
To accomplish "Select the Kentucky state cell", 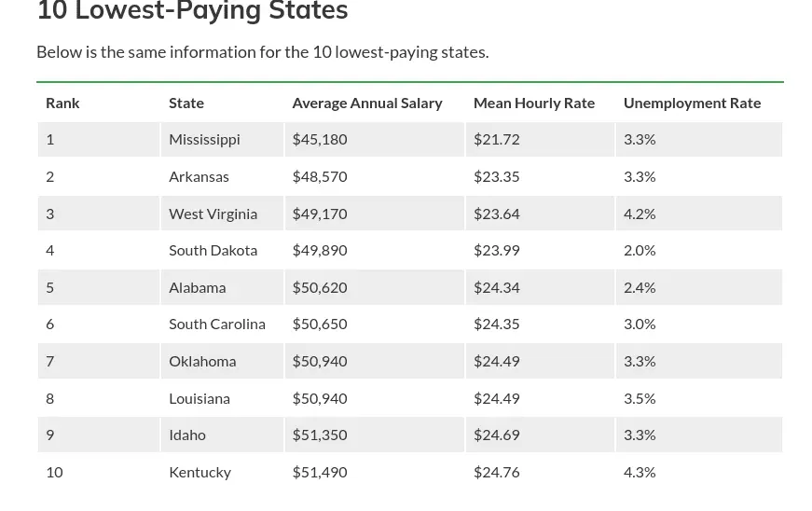I will (x=200, y=472).
